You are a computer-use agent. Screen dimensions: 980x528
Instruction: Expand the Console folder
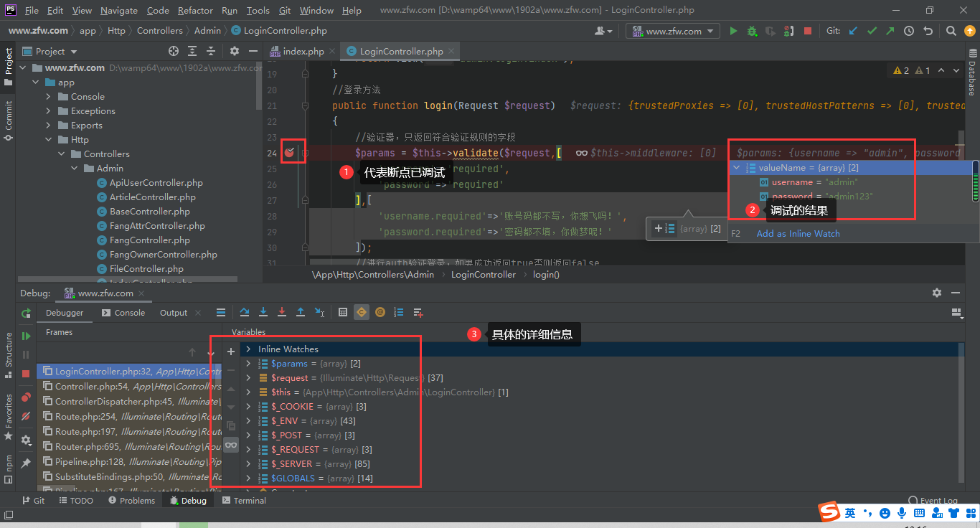point(48,97)
